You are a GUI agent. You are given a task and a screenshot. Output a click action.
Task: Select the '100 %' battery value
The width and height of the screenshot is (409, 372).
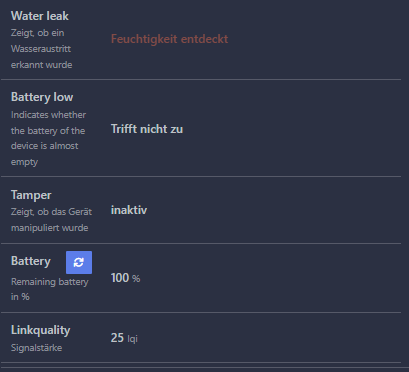(x=125, y=278)
